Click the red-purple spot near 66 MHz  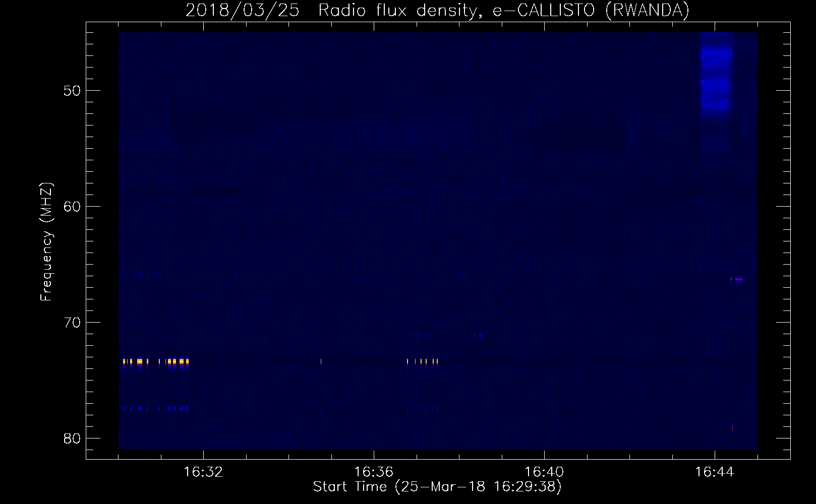tap(737, 279)
